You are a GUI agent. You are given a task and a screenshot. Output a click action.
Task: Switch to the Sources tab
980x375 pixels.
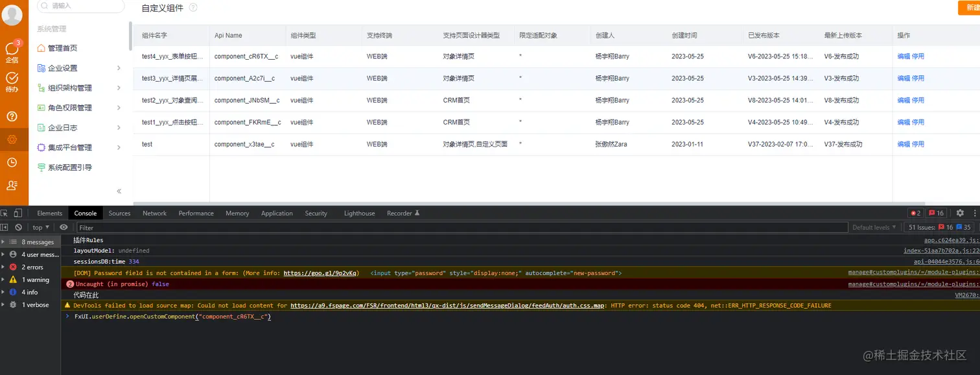119,213
